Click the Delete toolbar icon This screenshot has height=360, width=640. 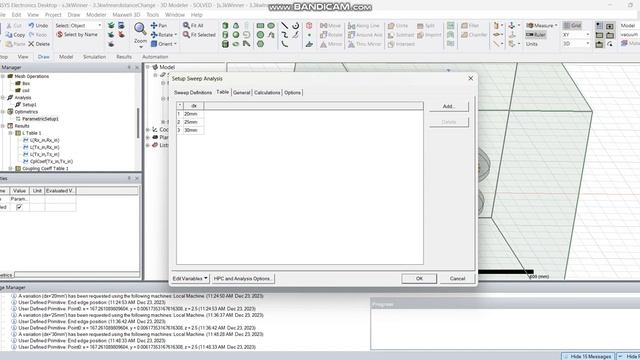pos(31,44)
